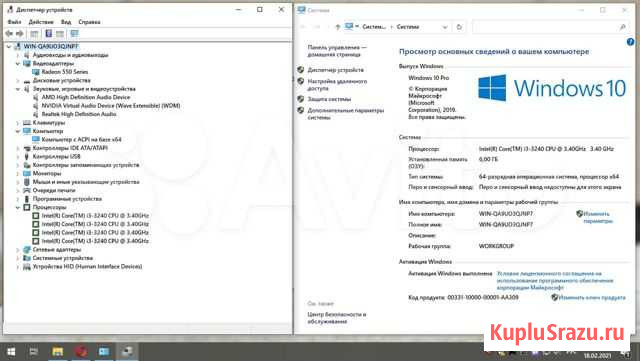
Task: Click the Клавиатуры keyboard icon
Action: (x=27, y=123)
